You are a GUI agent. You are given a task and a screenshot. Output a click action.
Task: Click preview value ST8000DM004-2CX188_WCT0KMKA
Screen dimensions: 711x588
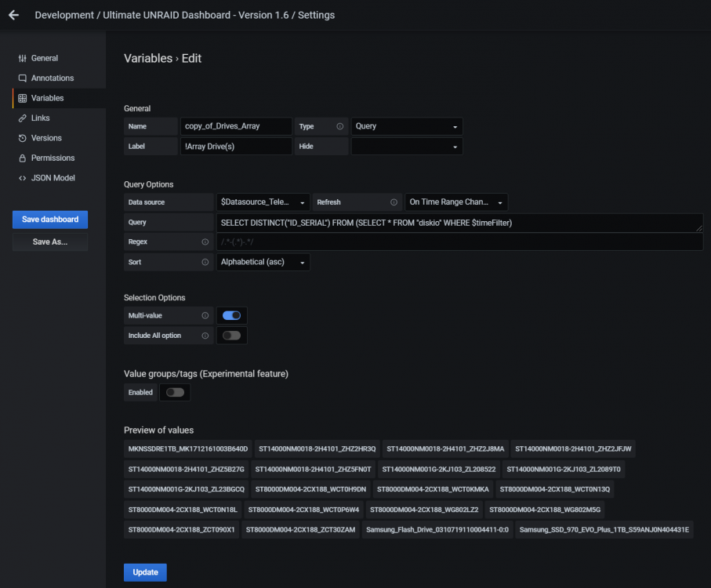(x=433, y=489)
